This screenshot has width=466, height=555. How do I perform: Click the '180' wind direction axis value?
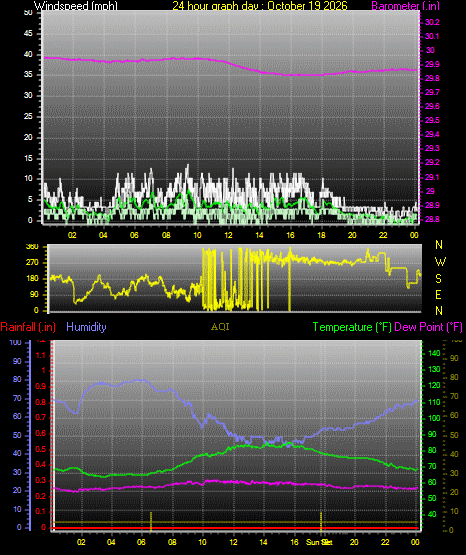coord(32,279)
